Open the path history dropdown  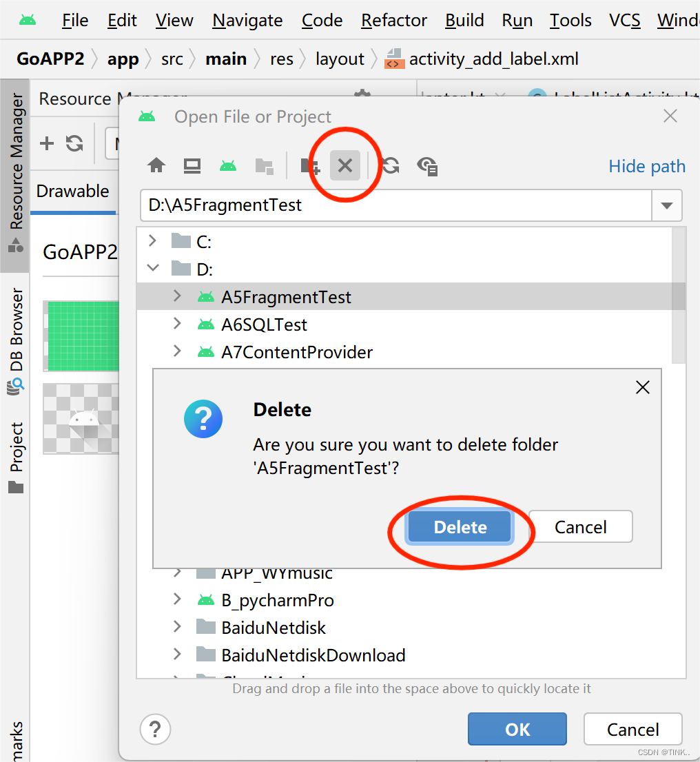click(667, 205)
